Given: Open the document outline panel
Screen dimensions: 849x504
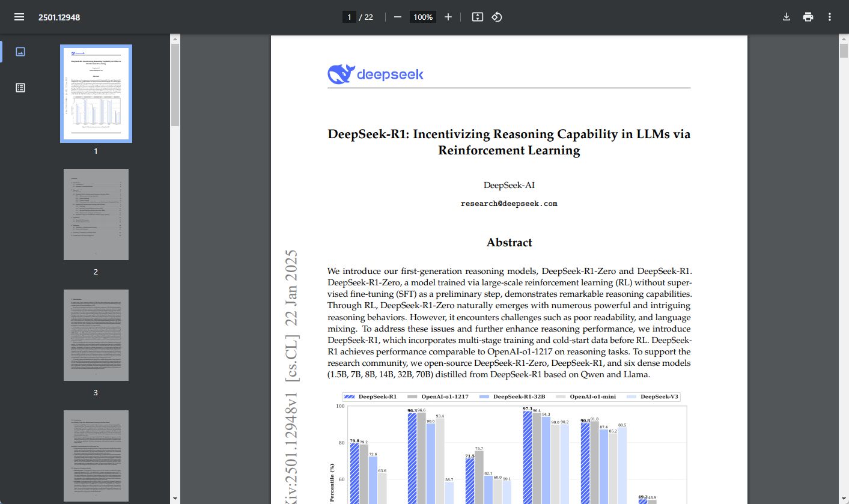Looking at the screenshot, I should coord(20,87).
